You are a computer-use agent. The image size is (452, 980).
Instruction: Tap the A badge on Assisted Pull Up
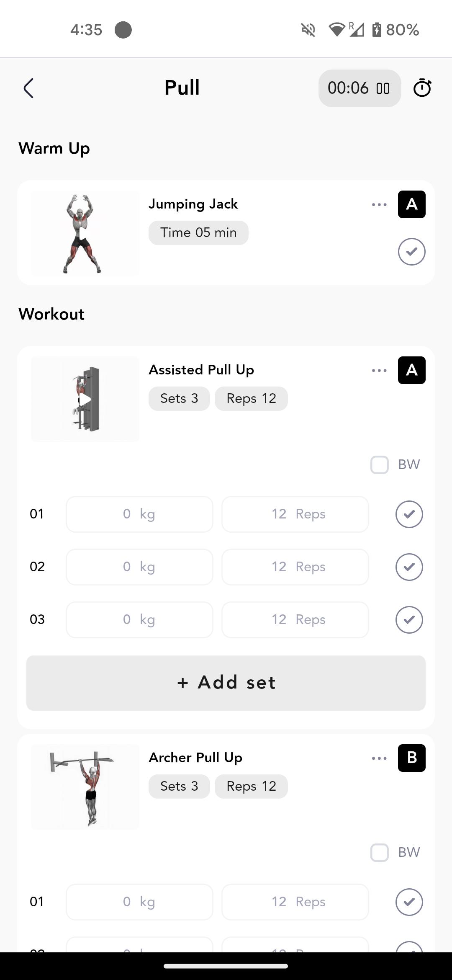(412, 370)
